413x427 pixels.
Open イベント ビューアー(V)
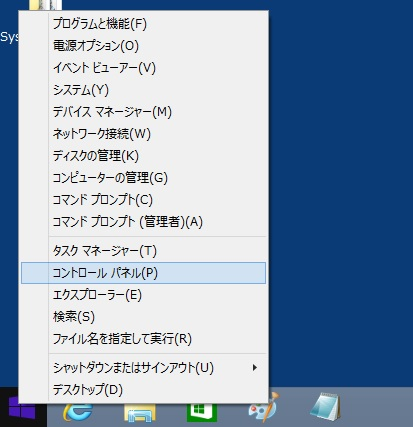[x=143, y=68]
